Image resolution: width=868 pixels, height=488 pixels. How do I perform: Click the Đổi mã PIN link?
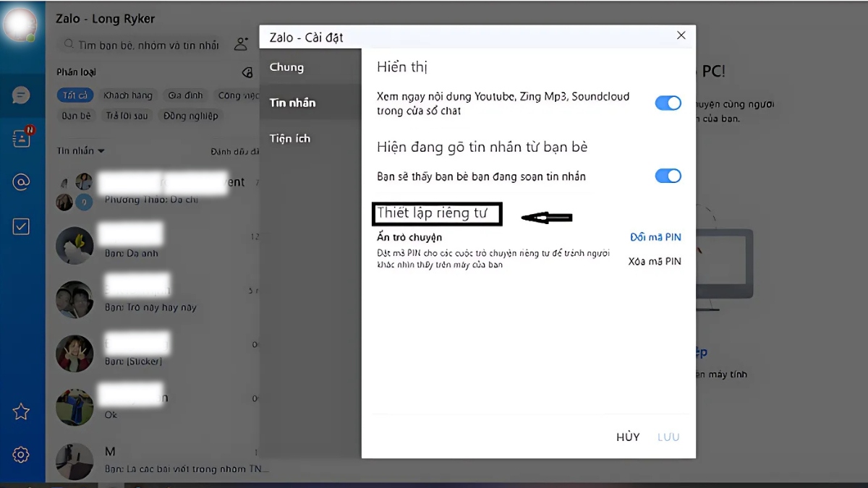point(655,237)
